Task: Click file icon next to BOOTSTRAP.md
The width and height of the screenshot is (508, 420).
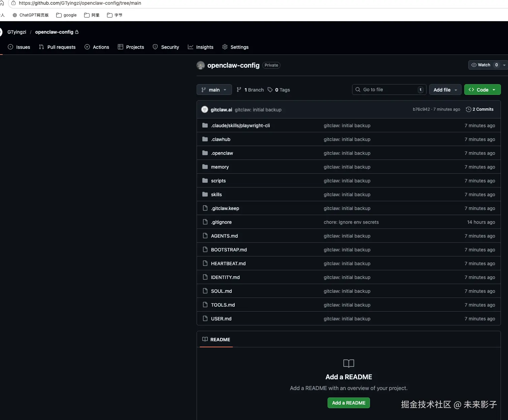Action: click(x=205, y=249)
